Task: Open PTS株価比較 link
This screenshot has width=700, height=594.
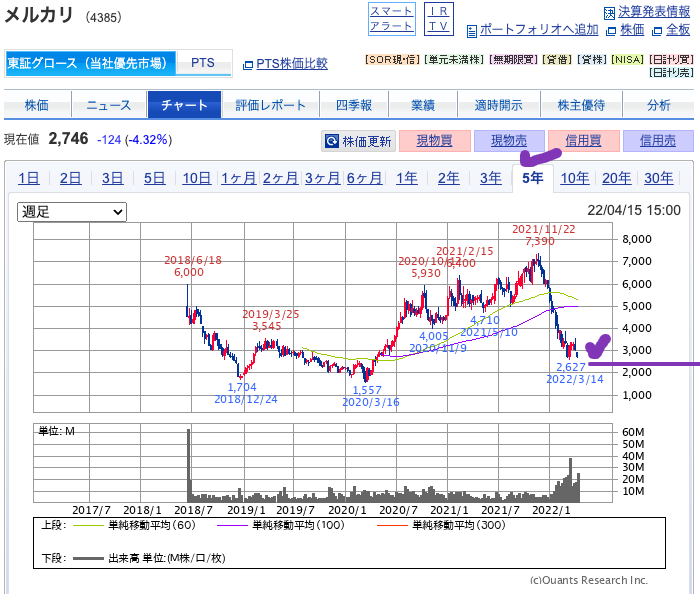Action: click(292, 64)
